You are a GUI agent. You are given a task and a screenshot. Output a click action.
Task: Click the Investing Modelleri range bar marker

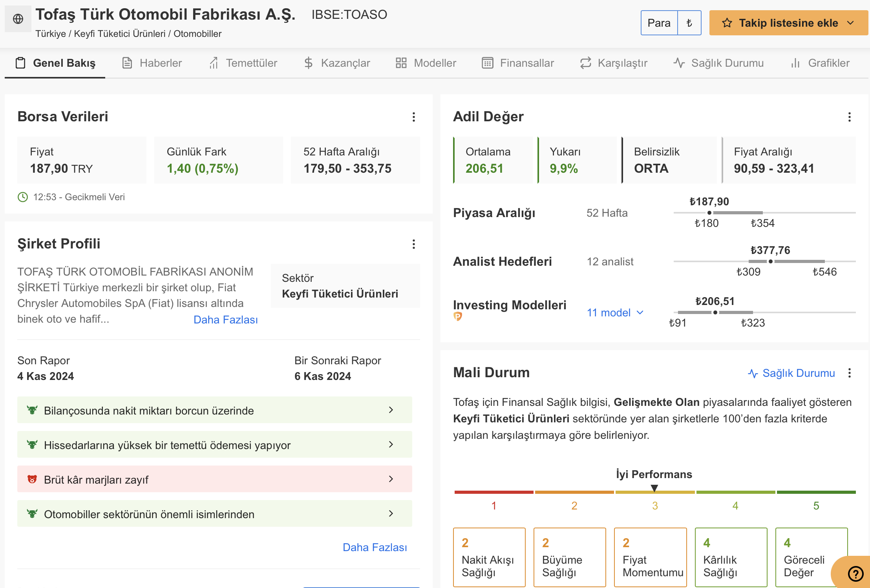click(x=715, y=312)
